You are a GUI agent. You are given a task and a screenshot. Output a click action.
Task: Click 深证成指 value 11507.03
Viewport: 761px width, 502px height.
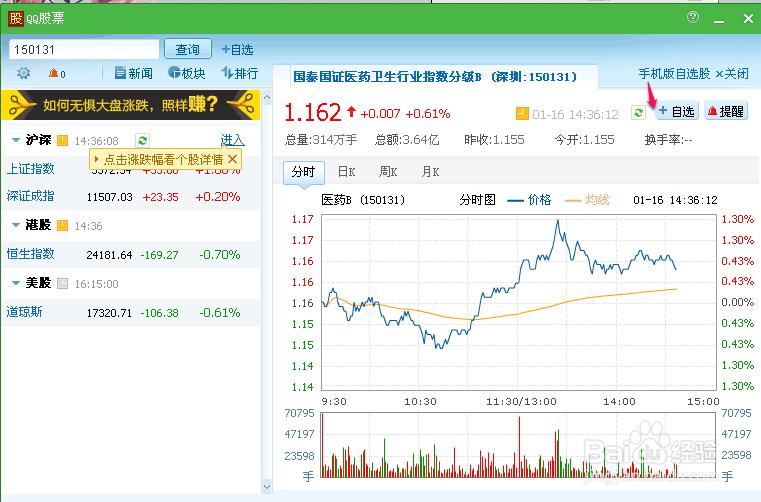[109, 197]
